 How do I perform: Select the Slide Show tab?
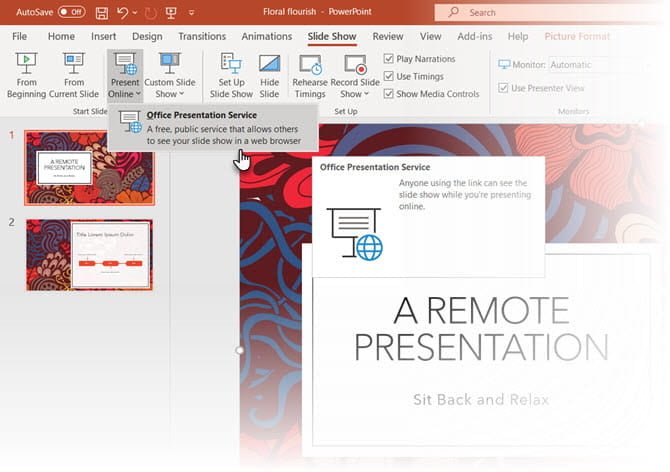click(x=332, y=36)
